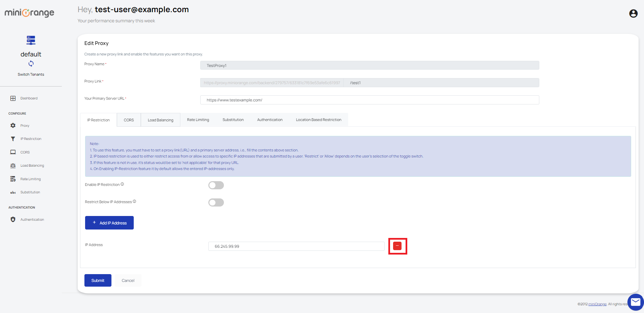Viewport: 644px width, 313px height.
Task: Click the Substitution abc icon in sidebar
Action: (x=13, y=192)
